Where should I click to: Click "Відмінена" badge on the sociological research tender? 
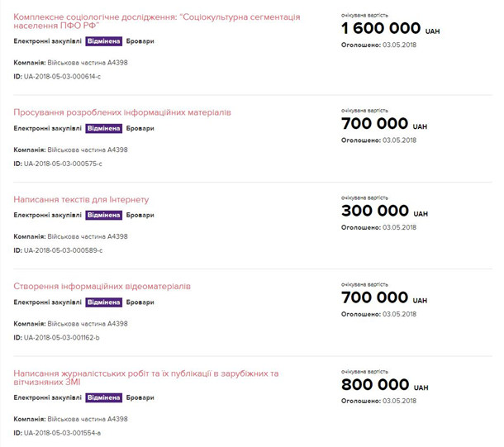click(x=104, y=40)
